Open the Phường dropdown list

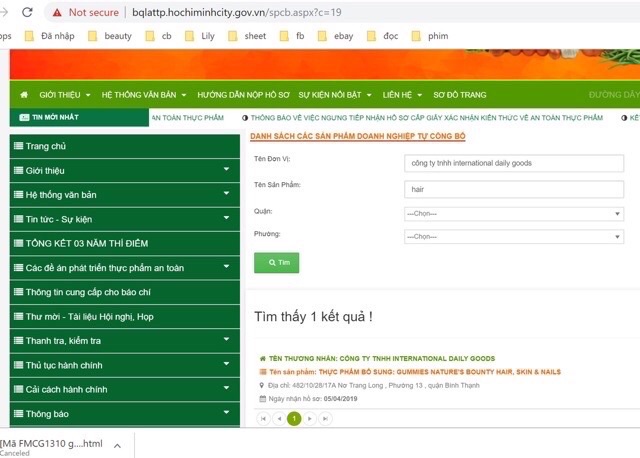[x=513, y=237]
